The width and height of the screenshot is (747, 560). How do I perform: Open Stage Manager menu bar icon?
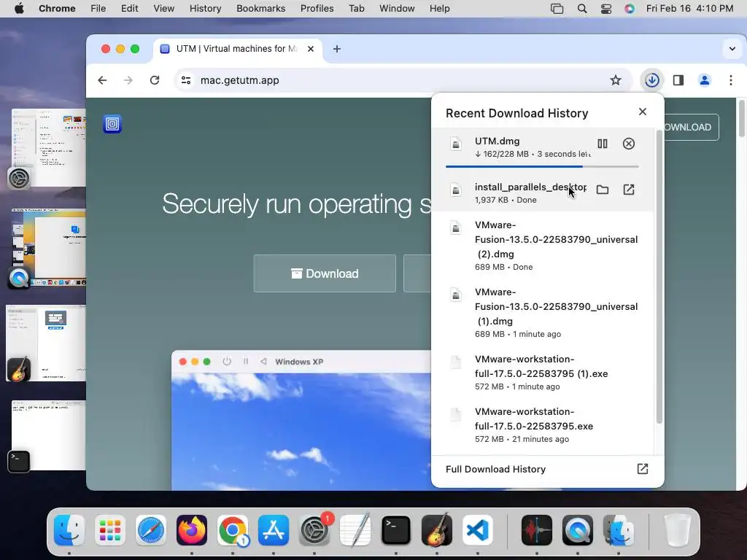(557, 9)
